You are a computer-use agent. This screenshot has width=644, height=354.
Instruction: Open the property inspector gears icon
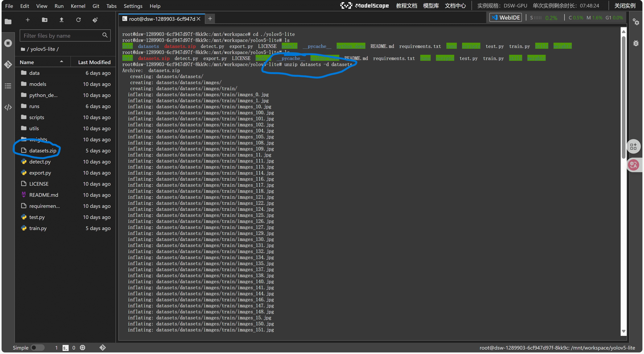(x=636, y=22)
